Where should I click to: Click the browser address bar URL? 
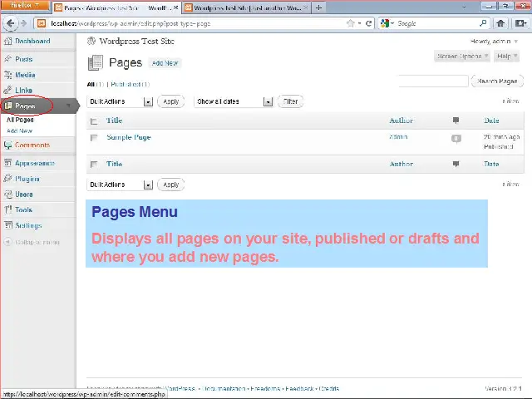131,23
